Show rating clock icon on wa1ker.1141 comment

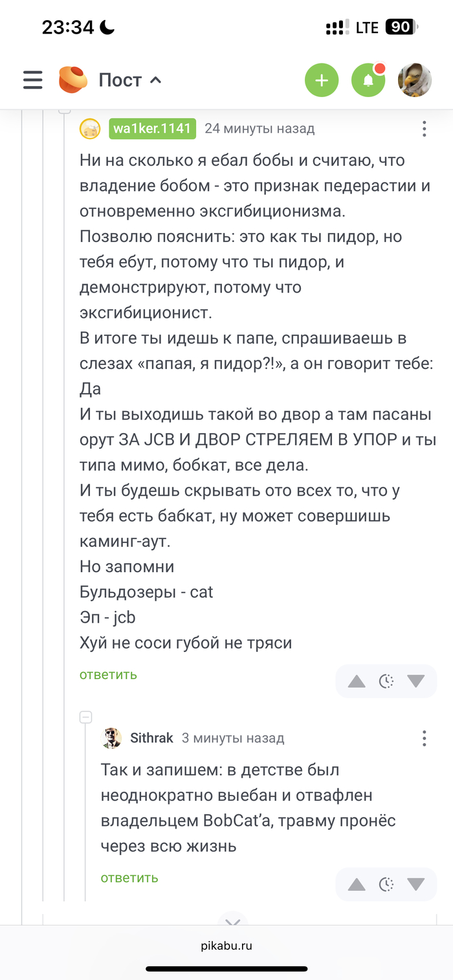click(386, 681)
